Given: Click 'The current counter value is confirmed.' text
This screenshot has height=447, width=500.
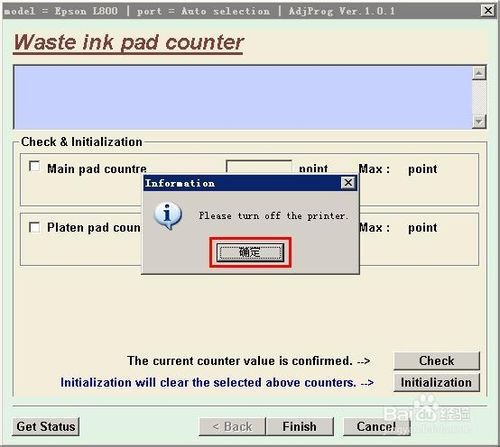Looking at the screenshot, I should pyautogui.click(x=240, y=361).
